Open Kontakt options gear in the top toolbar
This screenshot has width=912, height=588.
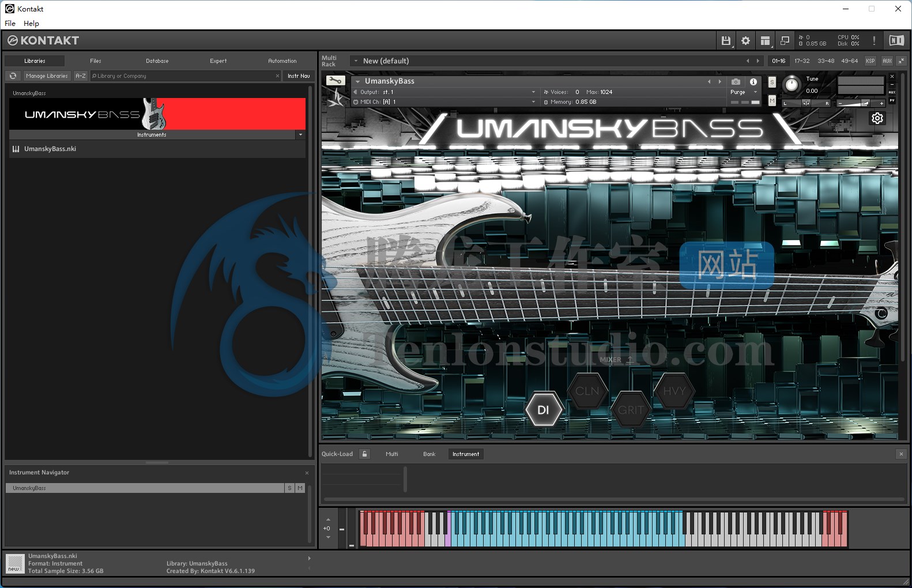(745, 41)
